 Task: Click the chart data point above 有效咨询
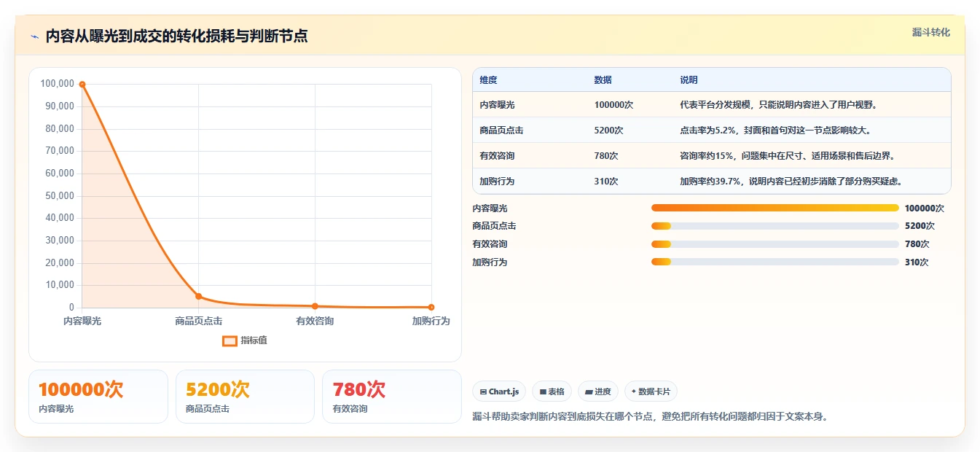[x=315, y=306]
